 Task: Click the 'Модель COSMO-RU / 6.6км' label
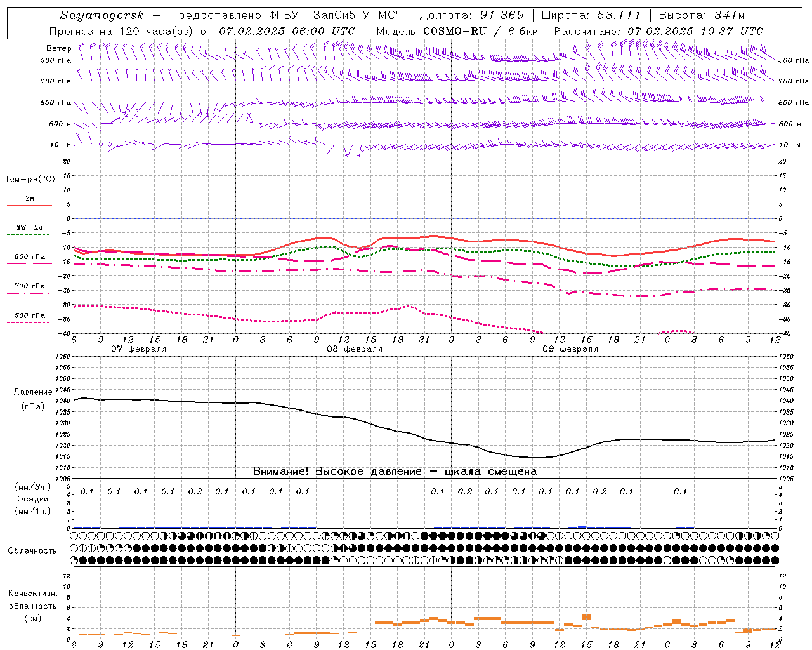[457, 31]
